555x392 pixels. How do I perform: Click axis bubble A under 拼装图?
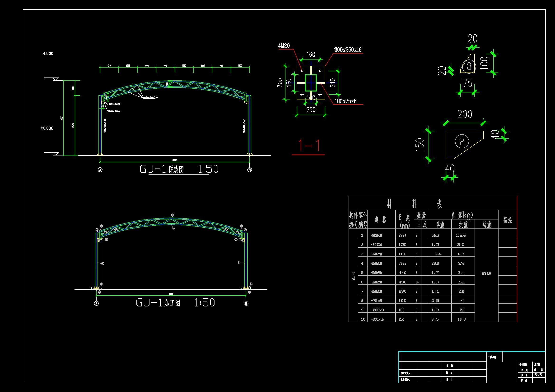tap(100, 170)
